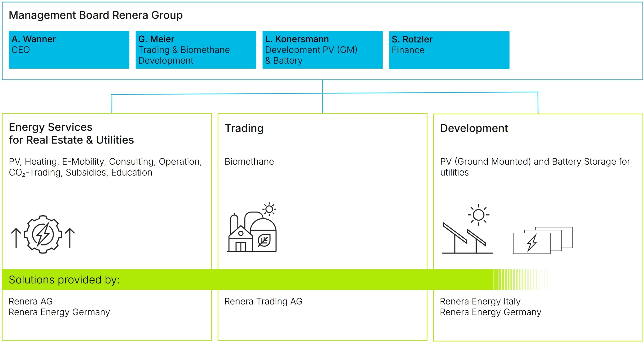Select the S. Rotzler Finance box
Viewport: 644px width, 343px height.
click(449, 50)
